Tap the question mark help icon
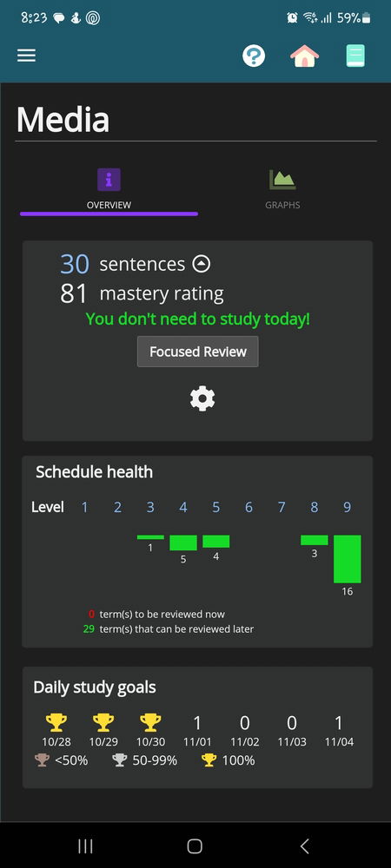391x868 pixels. coord(254,56)
